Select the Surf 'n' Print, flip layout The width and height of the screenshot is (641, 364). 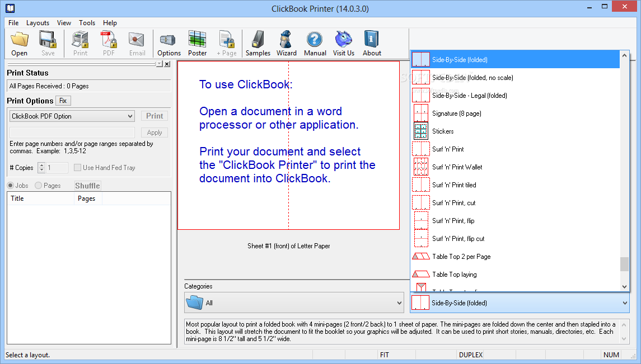tap(515, 220)
